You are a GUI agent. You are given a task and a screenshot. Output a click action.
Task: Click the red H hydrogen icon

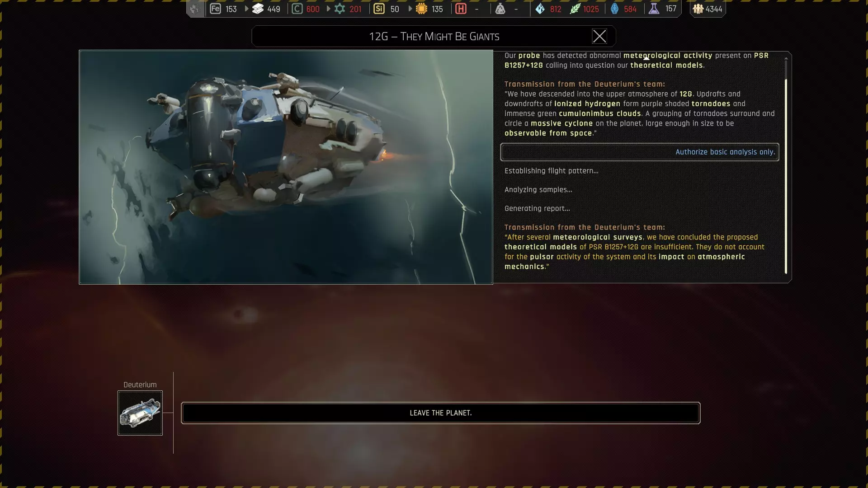tap(461, 9)
